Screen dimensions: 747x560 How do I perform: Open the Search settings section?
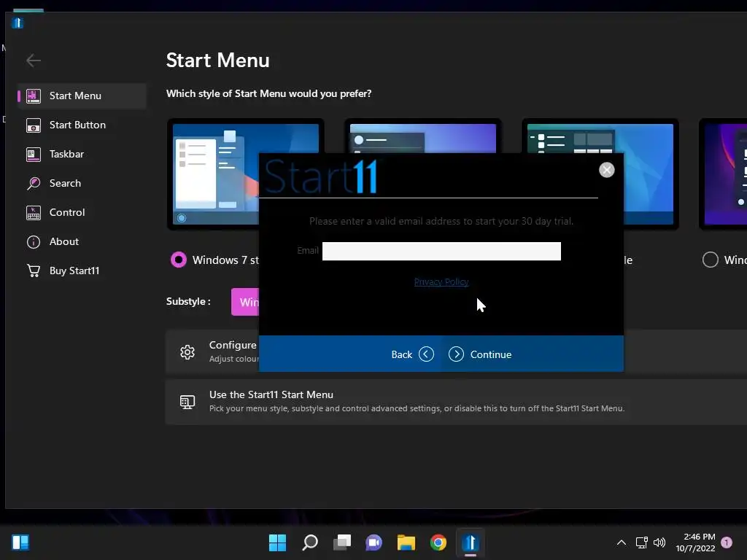[x=82, y=183]
